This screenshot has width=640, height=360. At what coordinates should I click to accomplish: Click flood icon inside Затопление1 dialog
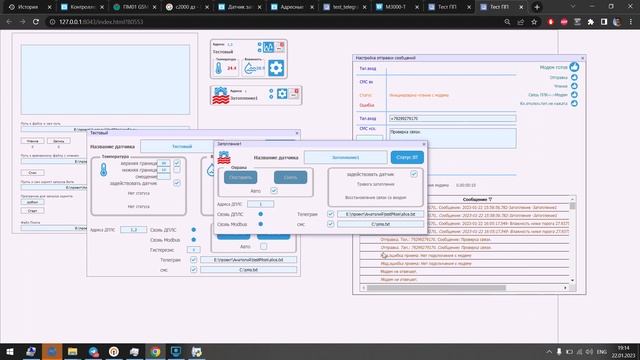224,157
